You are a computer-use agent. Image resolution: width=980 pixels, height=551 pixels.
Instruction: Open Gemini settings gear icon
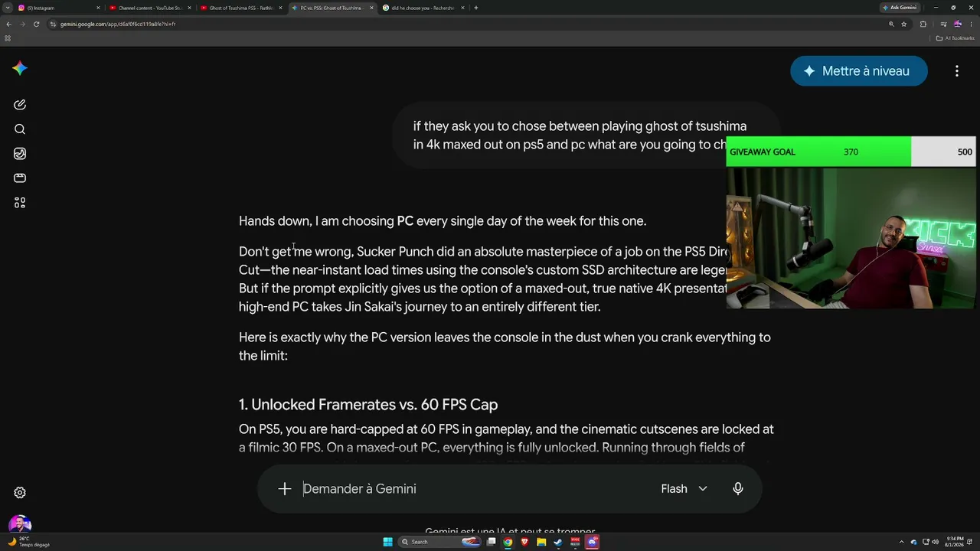pos(20,493)
